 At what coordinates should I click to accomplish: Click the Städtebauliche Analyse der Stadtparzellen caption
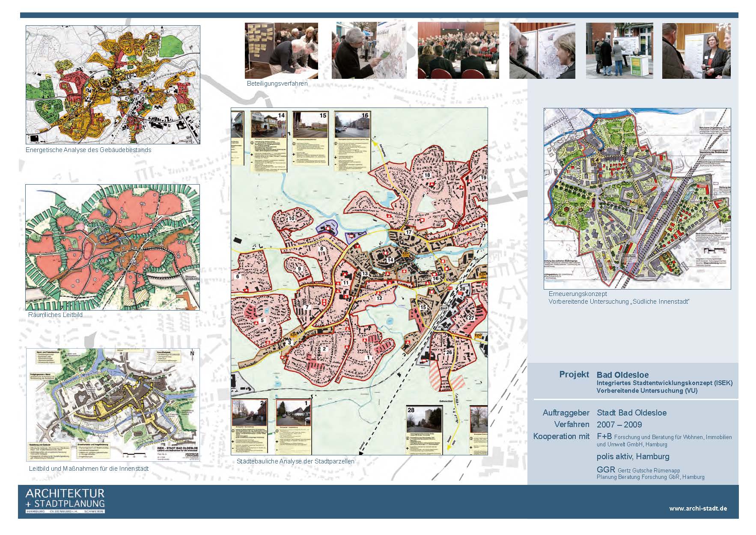pyautogui.click(x=295, y=461)
